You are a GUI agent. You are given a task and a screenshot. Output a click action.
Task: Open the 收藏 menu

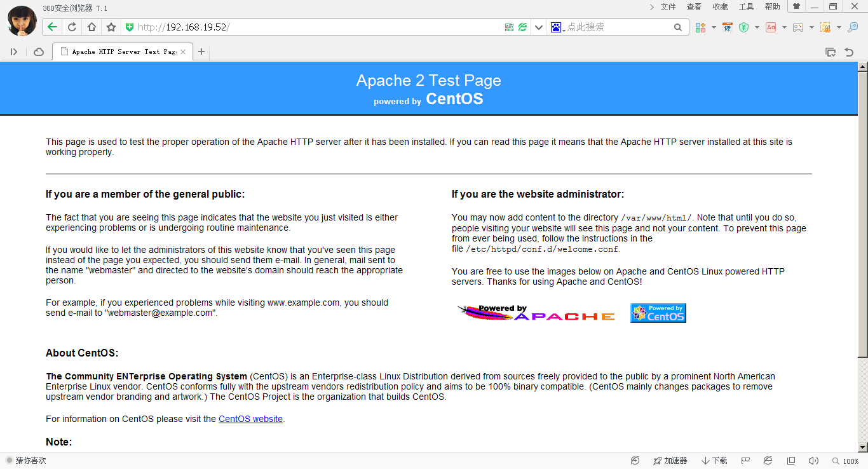[720, 7]
